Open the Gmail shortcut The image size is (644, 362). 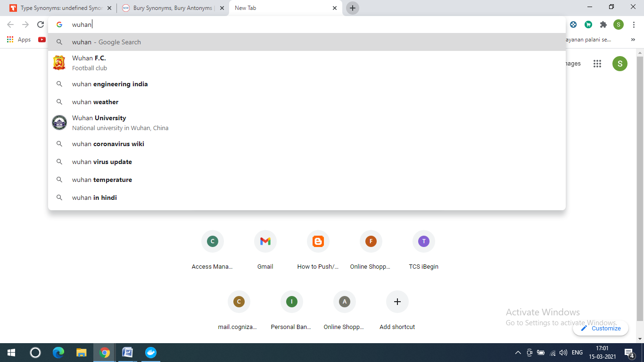click(265, 250)
